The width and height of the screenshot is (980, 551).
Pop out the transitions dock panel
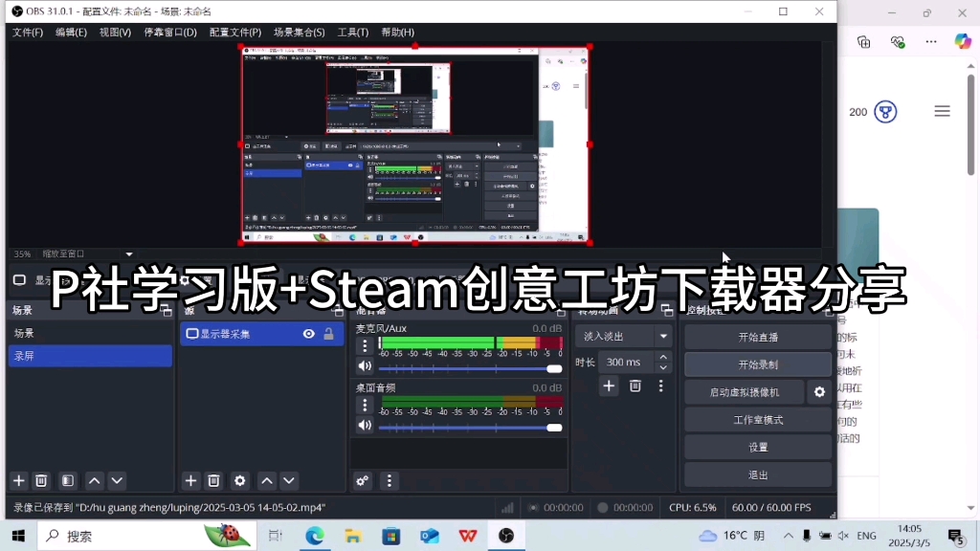667,311
